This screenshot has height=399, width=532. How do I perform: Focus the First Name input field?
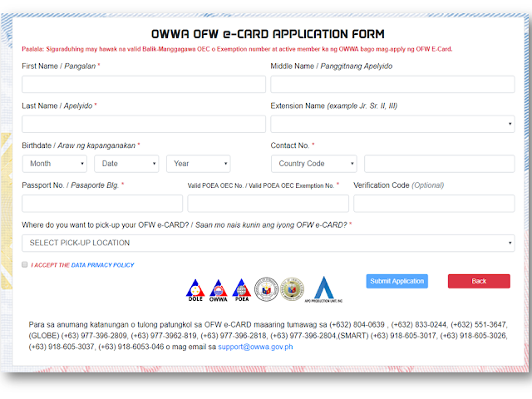pos(144,84)
